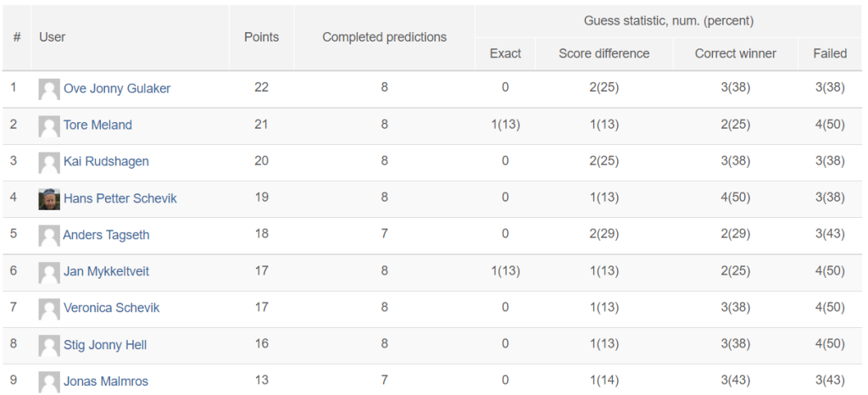Viewport: 868px width, 395px height.
Task: Click Kai Rudshagen's avatar icon
Action: pos(49,162)
